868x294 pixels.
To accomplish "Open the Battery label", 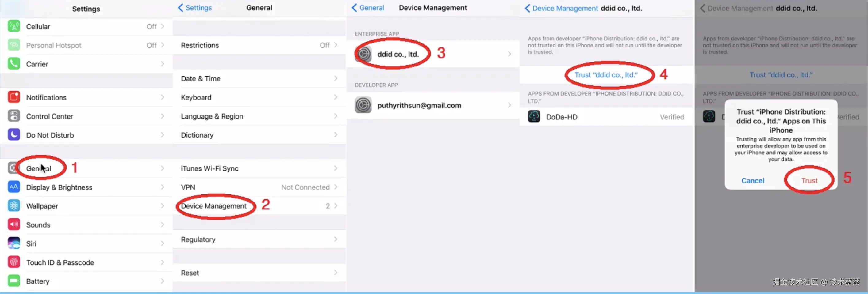I will tap(38, 281).
